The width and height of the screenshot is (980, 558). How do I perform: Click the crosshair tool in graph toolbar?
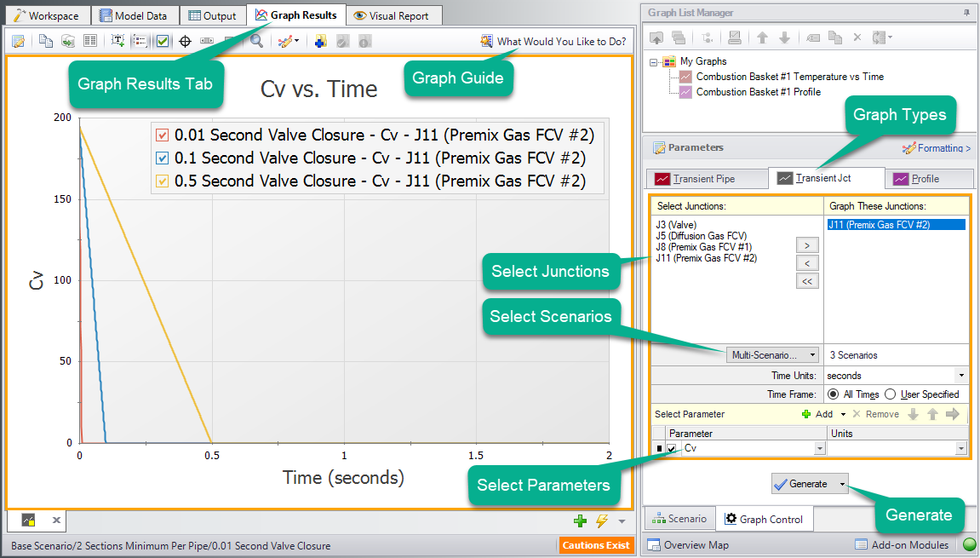[184, 41]
